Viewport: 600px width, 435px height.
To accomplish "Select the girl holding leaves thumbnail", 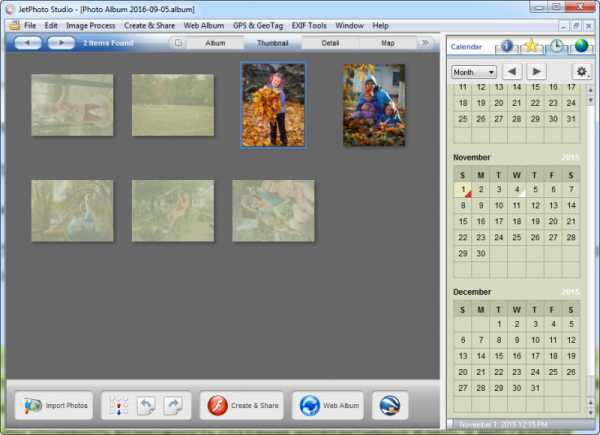I will click(x=273, y=105).
